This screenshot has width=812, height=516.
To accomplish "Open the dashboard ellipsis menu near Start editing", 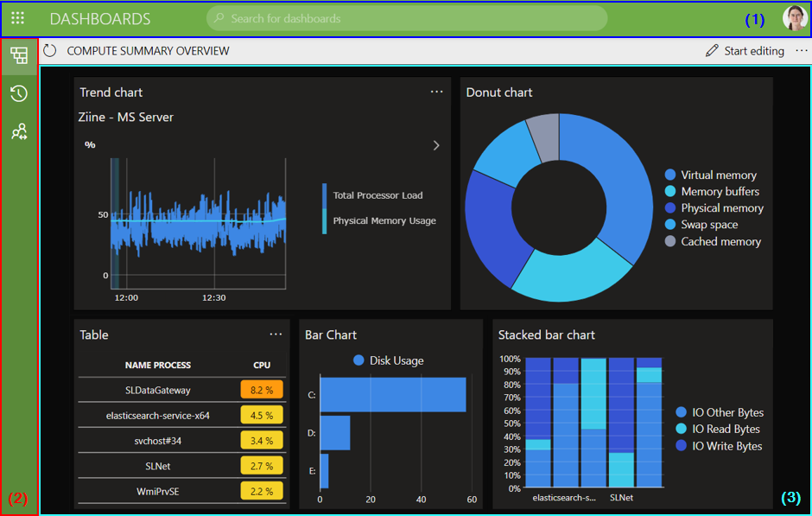I will pyautogui.click(x=802, y=50).
